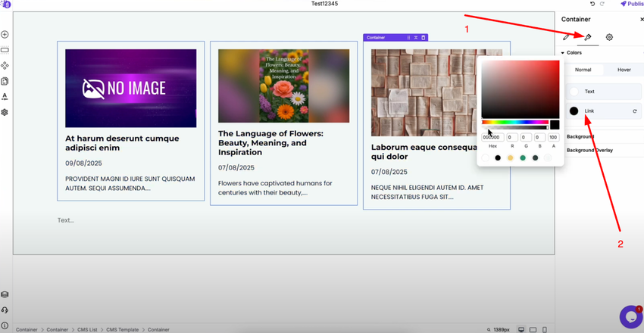Screen dimensions: 644x333
Task: Select the Hover state toggle
Action: (x=624, y=70)
